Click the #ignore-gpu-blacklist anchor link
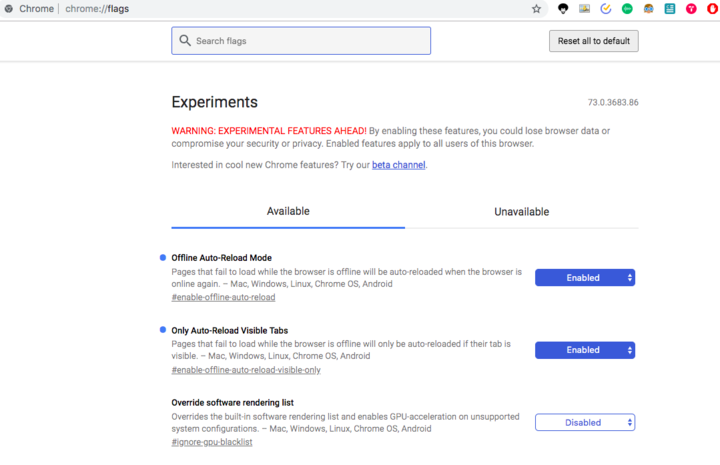This screenshot has height=465, width=720. point(212,442)
